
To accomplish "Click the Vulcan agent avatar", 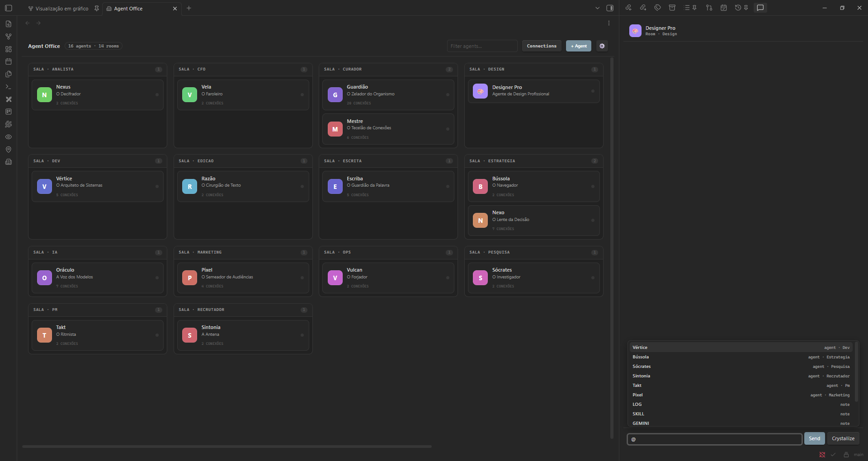I will click(335, 278).
